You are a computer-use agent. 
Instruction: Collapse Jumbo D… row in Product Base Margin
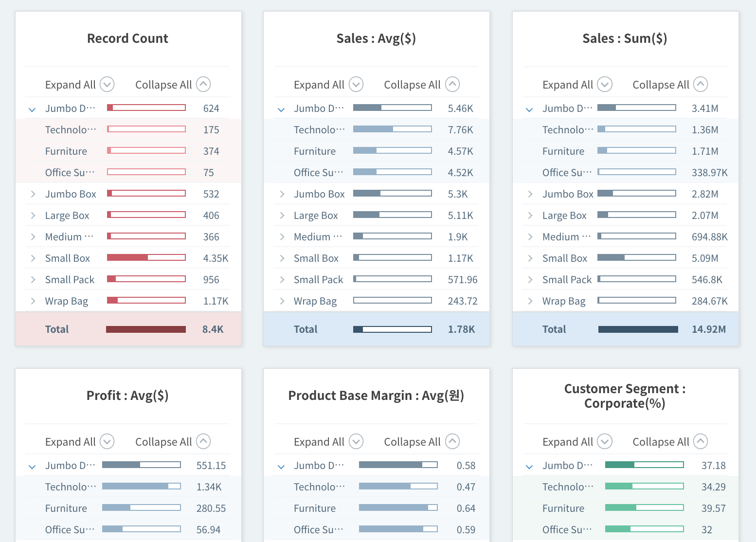(281, 467)
